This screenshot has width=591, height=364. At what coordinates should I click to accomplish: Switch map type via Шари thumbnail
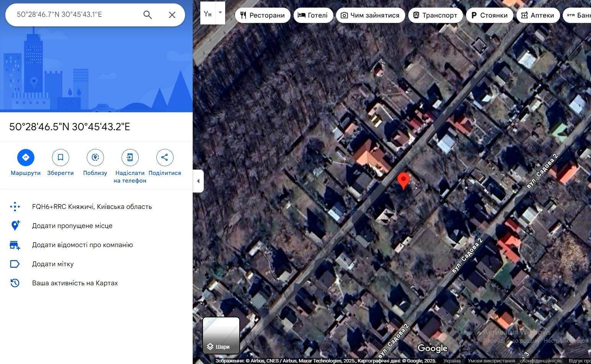(x=221, y=335)
